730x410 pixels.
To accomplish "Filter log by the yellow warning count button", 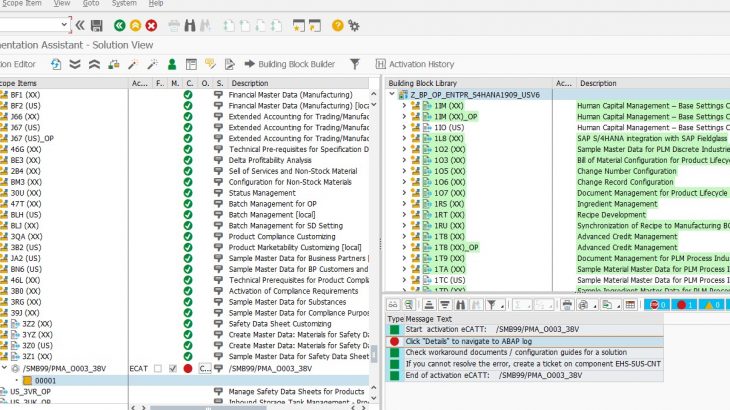I will pyautogui.click(x=712, y=305).
